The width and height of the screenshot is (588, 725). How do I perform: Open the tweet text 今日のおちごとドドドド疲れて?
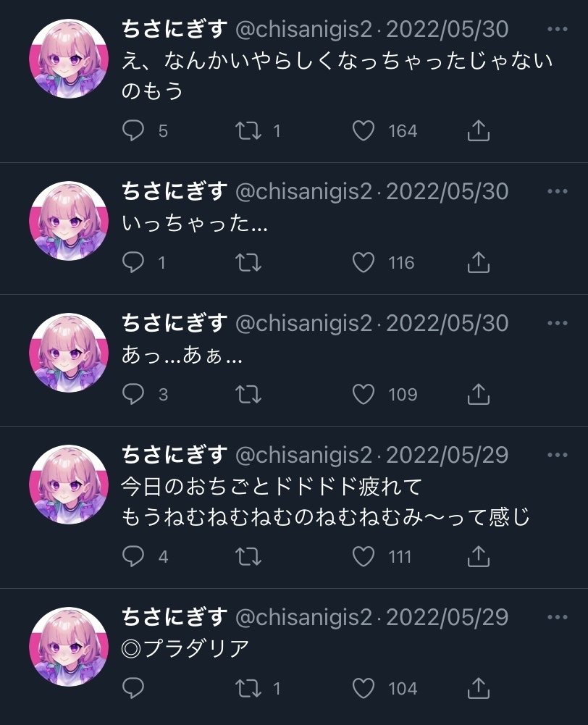point(272,487)
